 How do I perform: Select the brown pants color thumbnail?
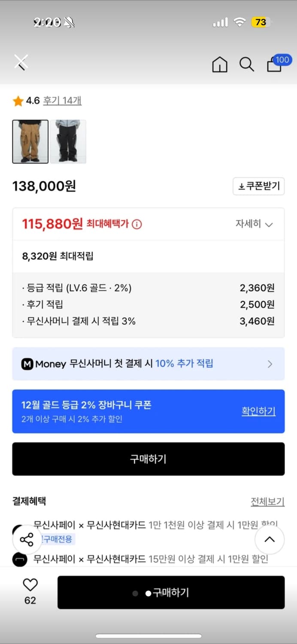click(30, 142)
